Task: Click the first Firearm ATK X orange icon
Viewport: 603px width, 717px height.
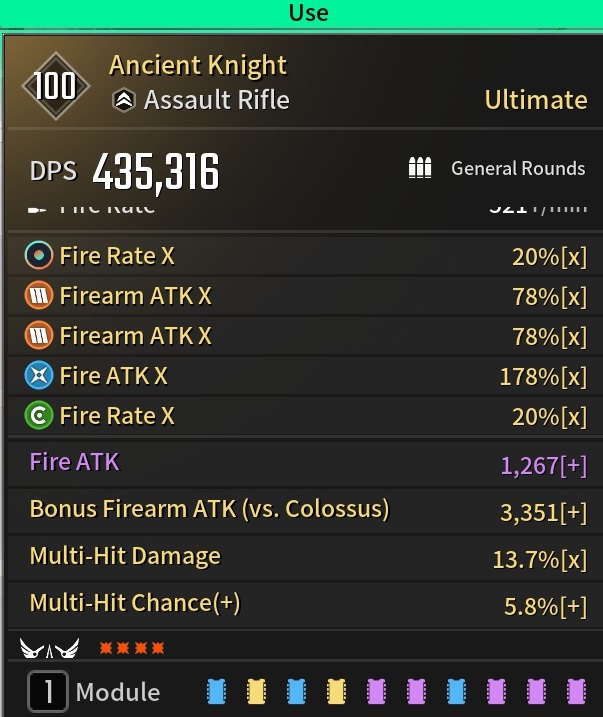Action: point(39,295)
